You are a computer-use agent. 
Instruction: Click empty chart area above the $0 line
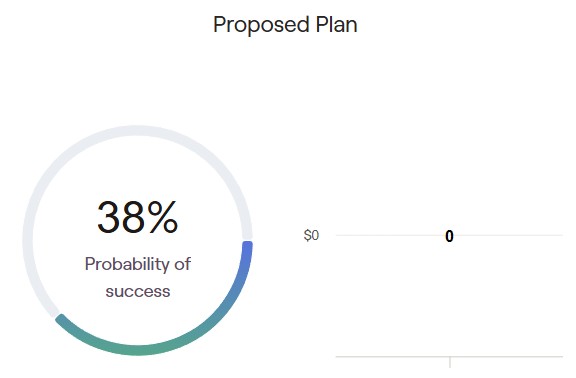pyautogui.click(x=449, y=147)
